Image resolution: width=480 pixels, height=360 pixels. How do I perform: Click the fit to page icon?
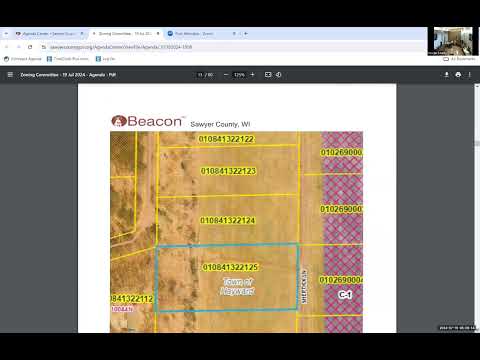click(268, 75)
